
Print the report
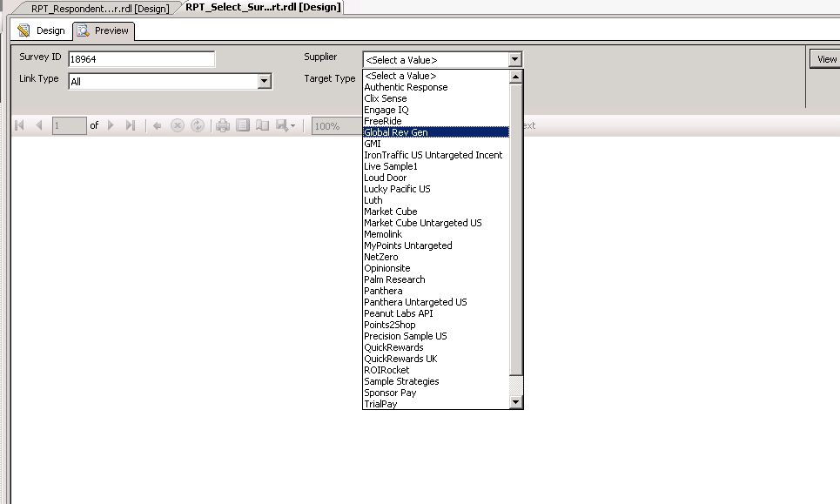[223, 125]
